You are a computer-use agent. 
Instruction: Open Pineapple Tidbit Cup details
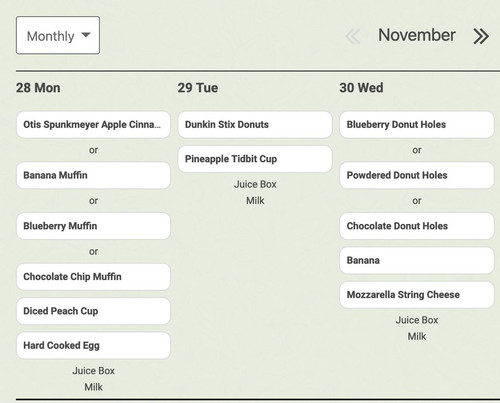tap(255, 159)
